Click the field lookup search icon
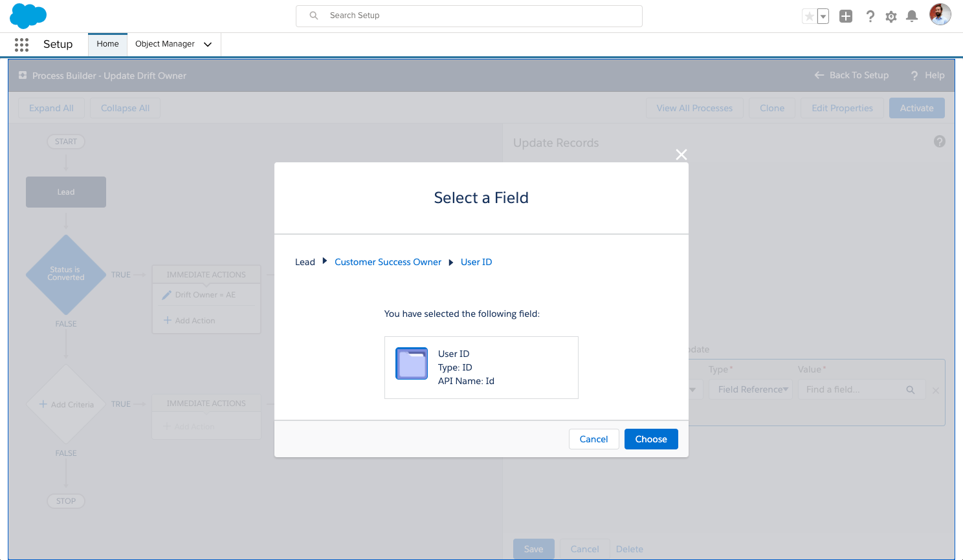Viewport: 963px width, 560px height. [x=911, y=390]
